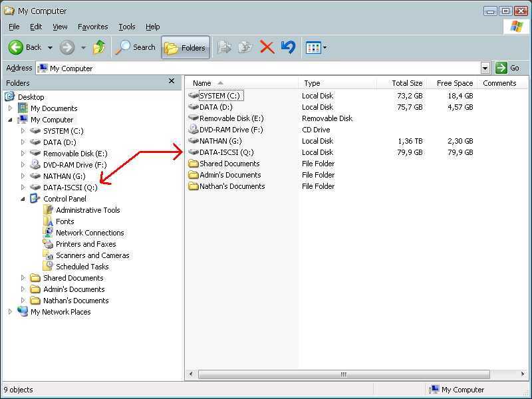The height and width of the screenshot is (399, 532).
Task: Expand Nathan's Documents in folder tree
Action: pyautogui.click(x=23, y=301)
